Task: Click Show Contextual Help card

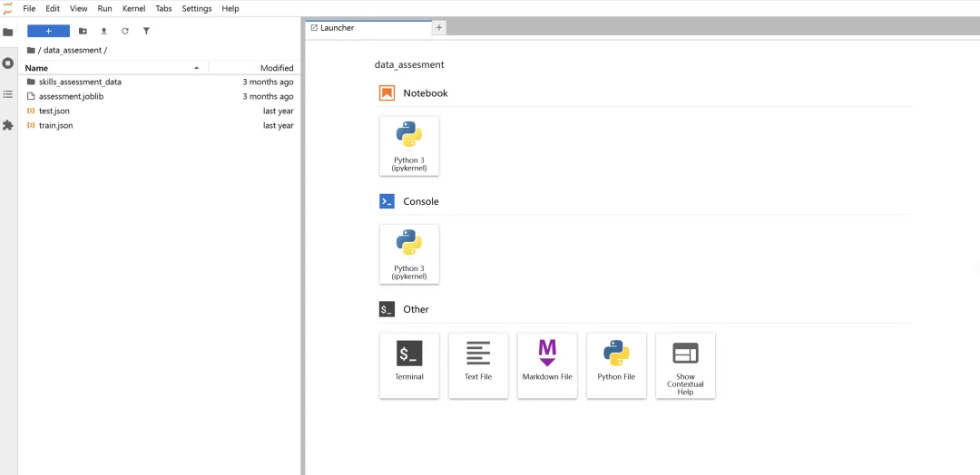Action: click(x=686, y=366)
